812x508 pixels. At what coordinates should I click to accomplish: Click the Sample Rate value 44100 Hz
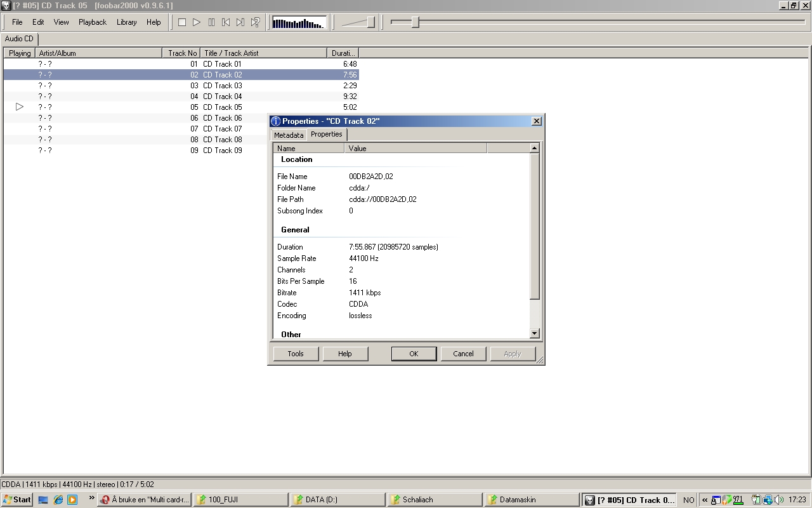363,258
